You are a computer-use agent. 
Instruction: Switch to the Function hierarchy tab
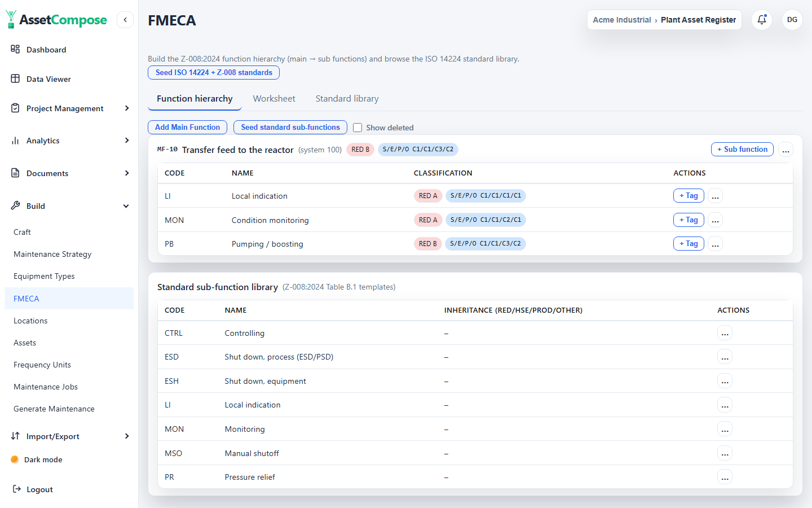coord(195,99)
